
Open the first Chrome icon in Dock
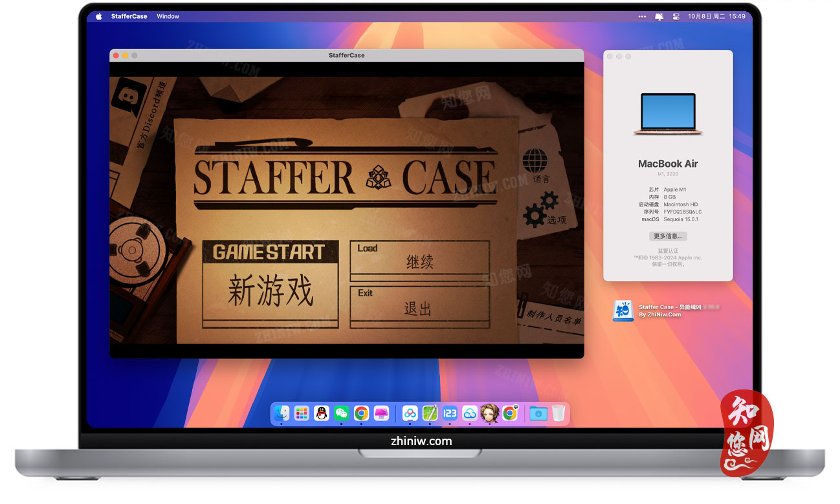[361, 413]
